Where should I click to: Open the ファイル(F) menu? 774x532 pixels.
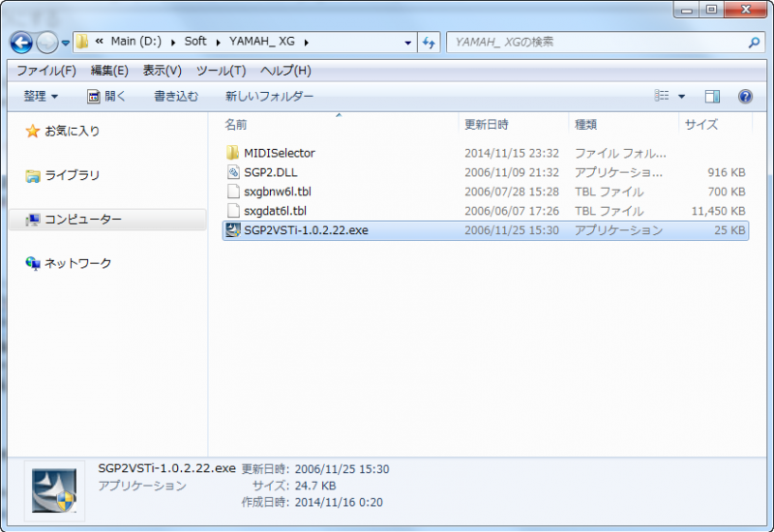point(46,71)
